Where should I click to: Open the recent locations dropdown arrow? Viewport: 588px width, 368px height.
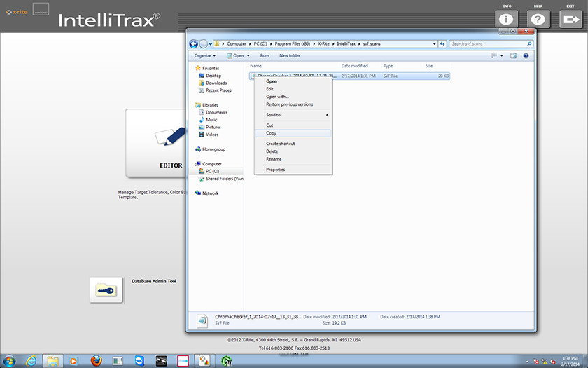tap(211, 44)
